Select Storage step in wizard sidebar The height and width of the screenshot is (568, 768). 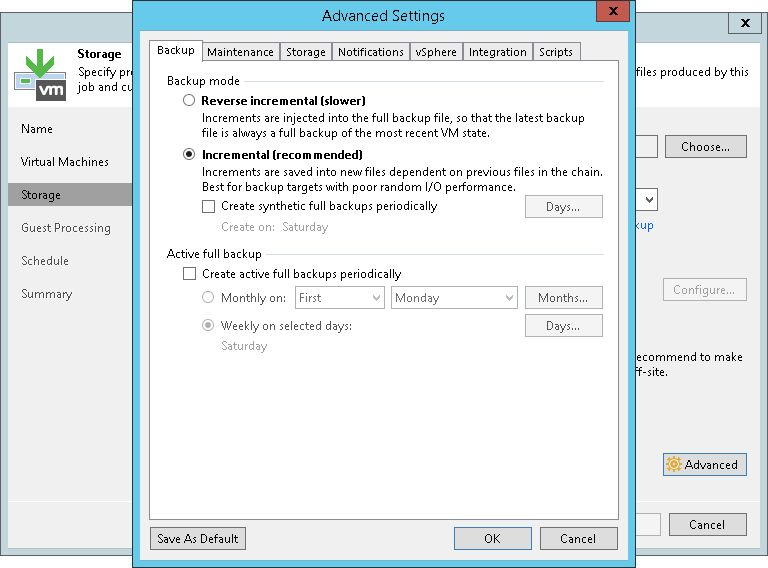[70, 195]
